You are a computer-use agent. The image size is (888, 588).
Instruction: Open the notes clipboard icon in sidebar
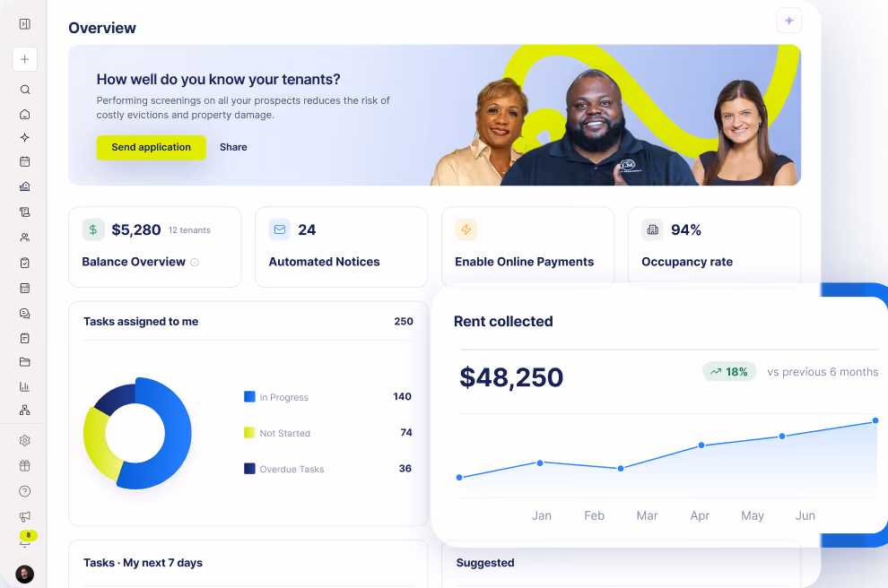click(x=25, y=338)
